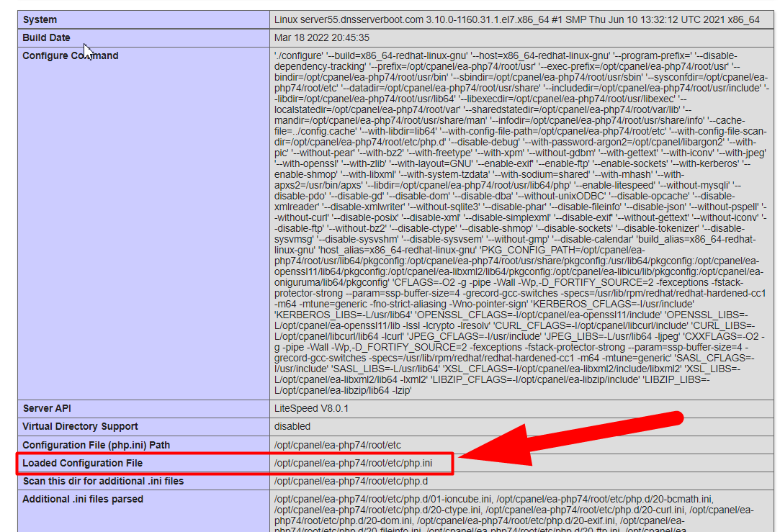Select 'Virtual Directory Support' label
Screen dimensions: 780x532
pos(80,427)
